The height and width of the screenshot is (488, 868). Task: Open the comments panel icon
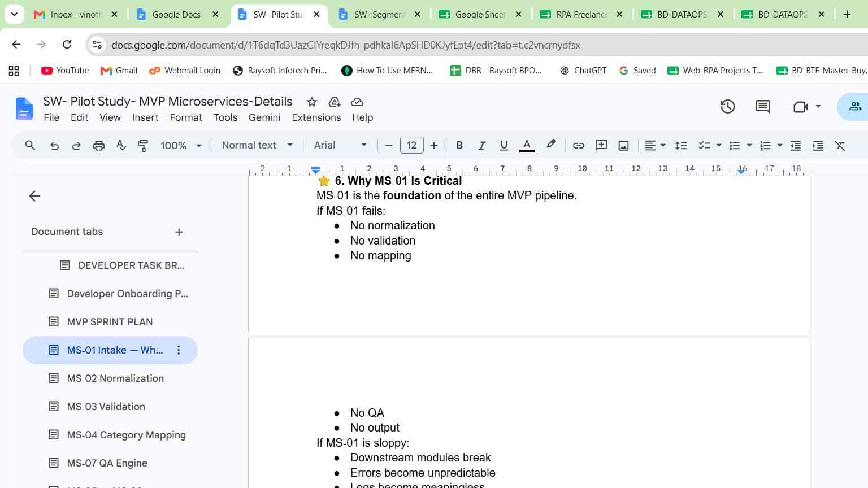(762, 106)
